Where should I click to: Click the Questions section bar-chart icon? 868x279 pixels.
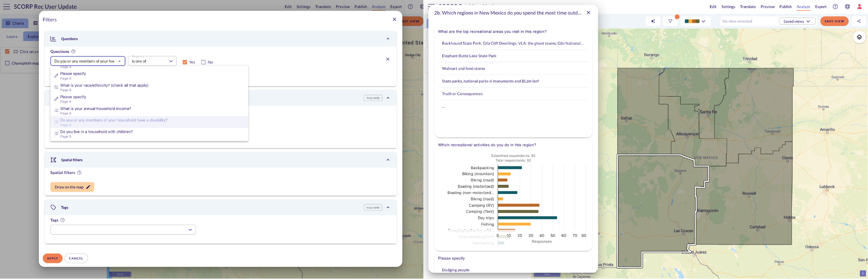pos(53,39)
